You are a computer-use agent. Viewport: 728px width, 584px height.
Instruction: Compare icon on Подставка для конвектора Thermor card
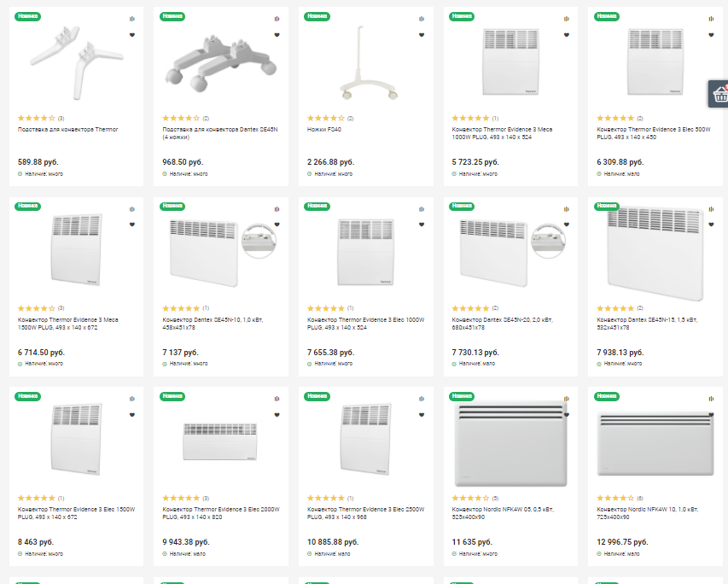tap(131, 19)
